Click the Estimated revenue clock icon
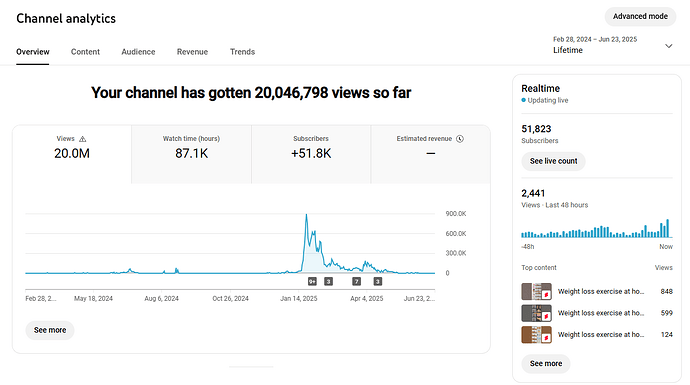This screenshot has width=690, height=385. click(x=460, y=139)
